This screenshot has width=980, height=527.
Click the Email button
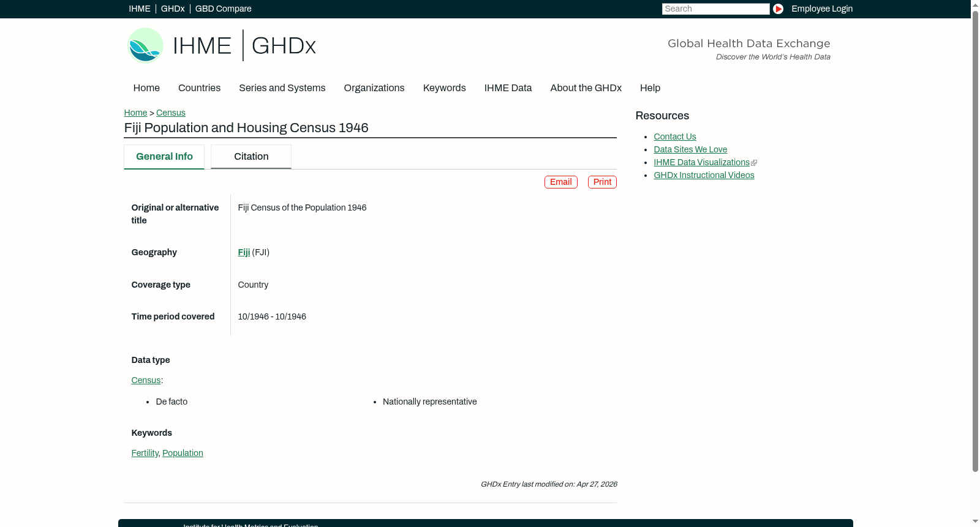[560, 182]
